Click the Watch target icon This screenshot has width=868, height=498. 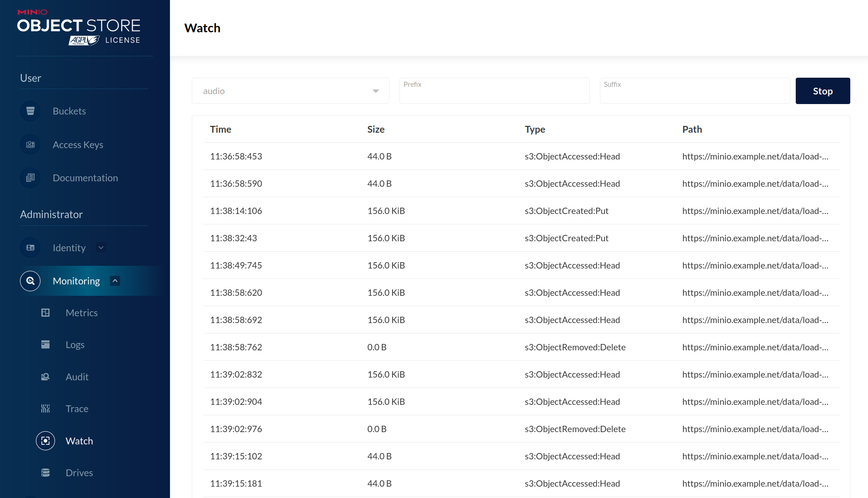(x=45, y=441)
